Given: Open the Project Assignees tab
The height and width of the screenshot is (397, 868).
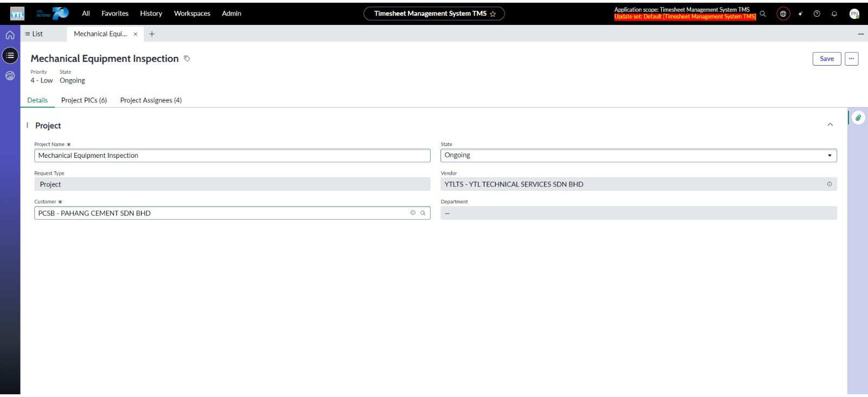Looking at the screenshot, I should pos(151,100).
